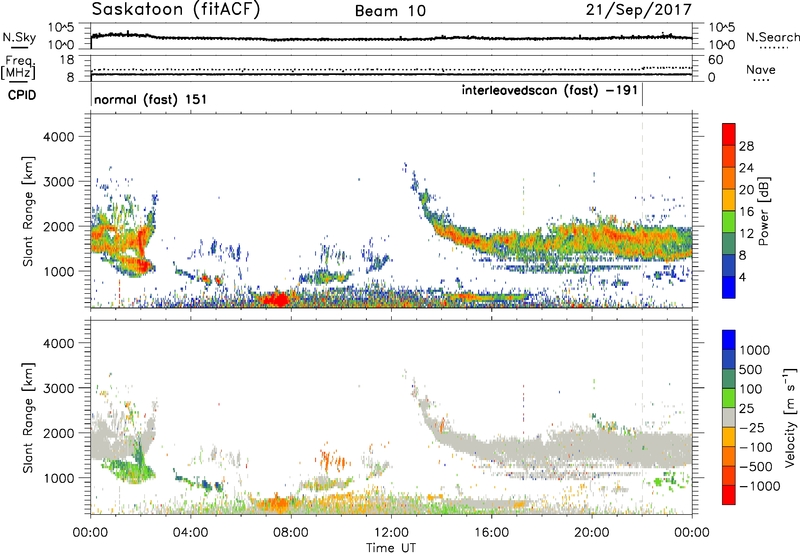Image resolution: width=800 pixels, height=554 pixels.
Task: Click the red high-power blob near 07:30 UT
Action: [276, 299]
